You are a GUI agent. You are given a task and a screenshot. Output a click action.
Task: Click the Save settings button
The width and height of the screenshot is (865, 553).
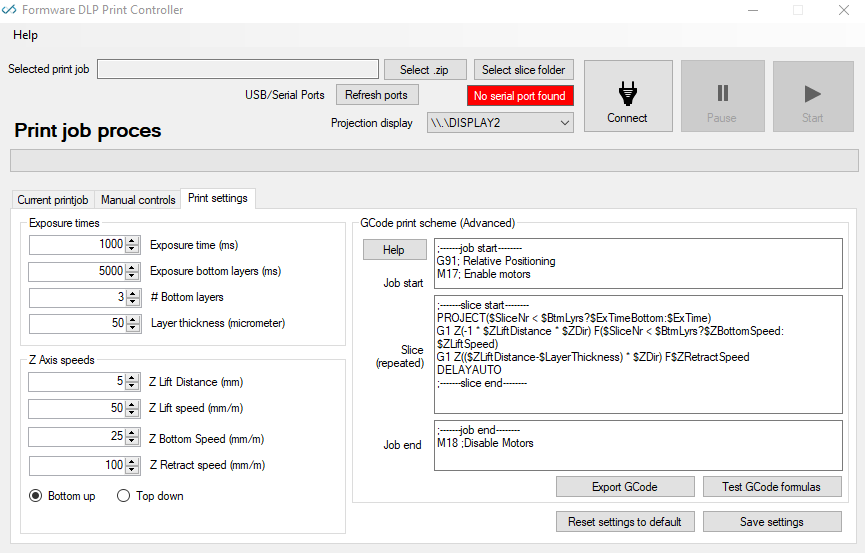pos(771,522)
